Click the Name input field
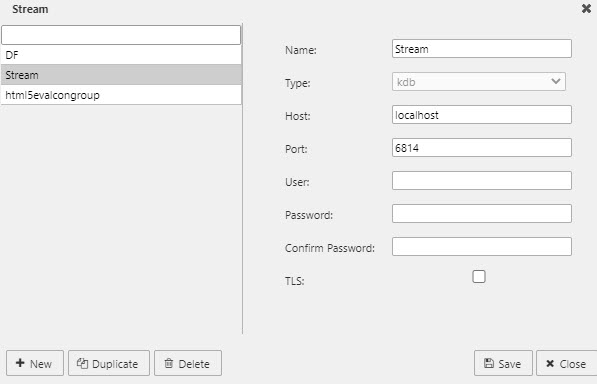The image size is (597, 384). (482, 49)
